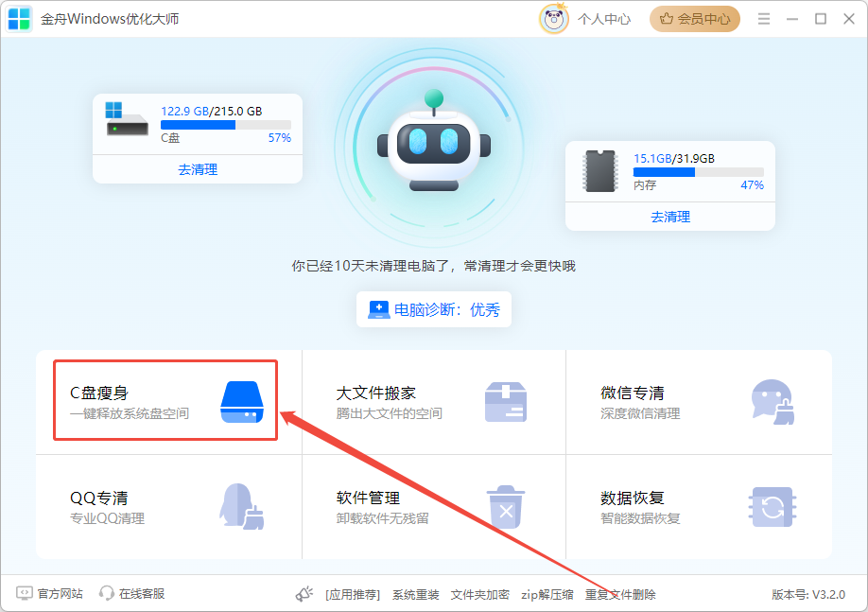Click 去清理 under the 内存 card
Image resolution: width=868 pixels, height=612 pixels.
670,217
